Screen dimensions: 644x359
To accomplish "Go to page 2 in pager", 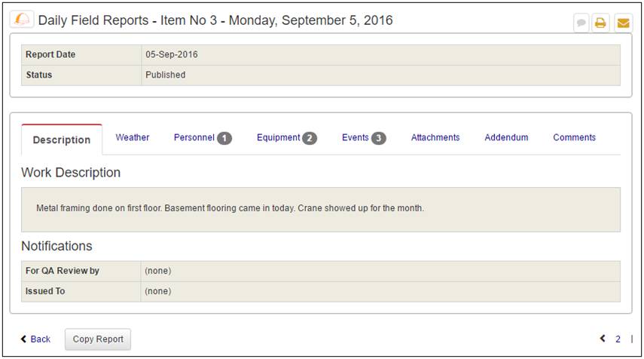I will point(618,339).
